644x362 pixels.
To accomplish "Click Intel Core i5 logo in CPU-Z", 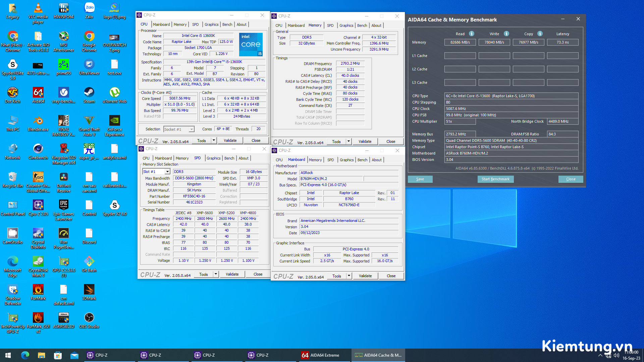I will pyautogui.click(x=251, y=44).
